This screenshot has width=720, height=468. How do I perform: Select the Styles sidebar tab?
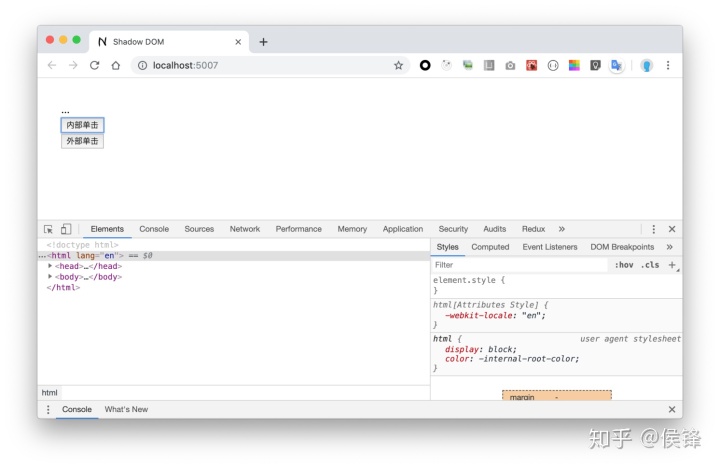point(448,247)
